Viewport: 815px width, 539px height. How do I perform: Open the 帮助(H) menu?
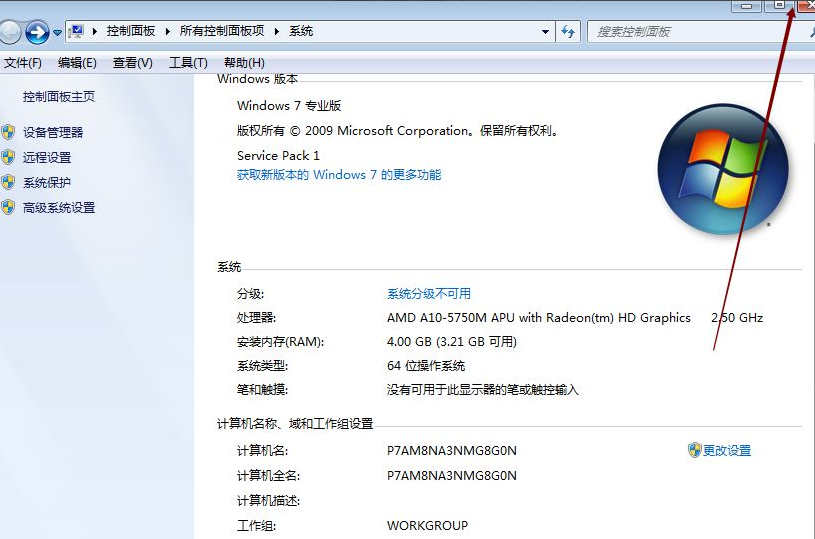tap(244, 63)
